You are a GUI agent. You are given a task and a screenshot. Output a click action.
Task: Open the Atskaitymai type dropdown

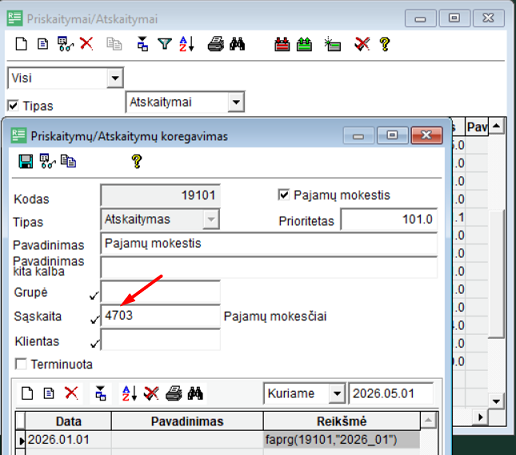236,102
